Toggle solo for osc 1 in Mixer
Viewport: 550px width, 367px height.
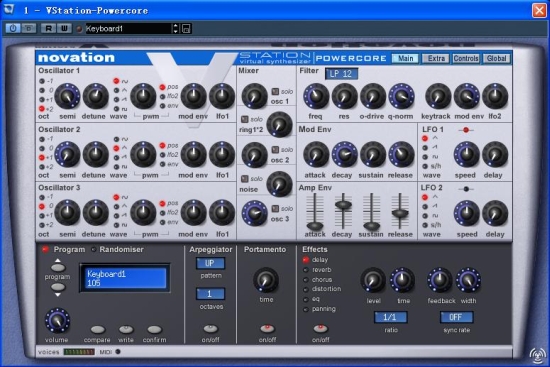pos(275,92)
